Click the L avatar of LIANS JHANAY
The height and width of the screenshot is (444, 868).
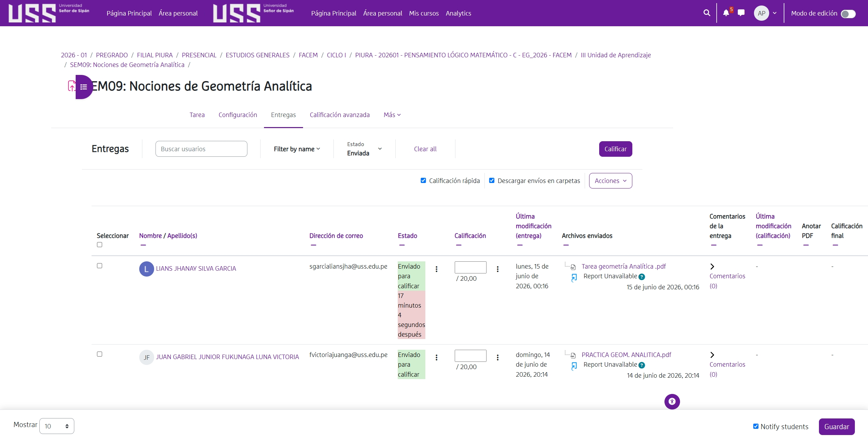click(x=147, y=269)
